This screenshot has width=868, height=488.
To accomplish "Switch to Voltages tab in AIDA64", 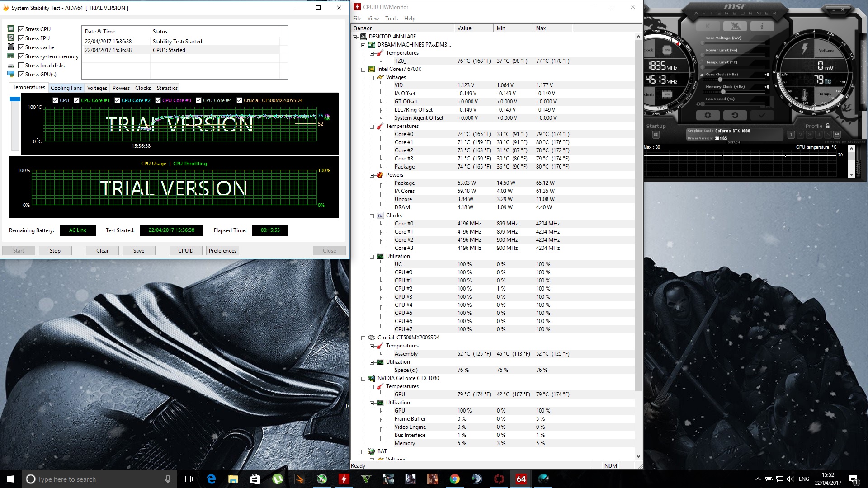I will pyautogui.click(x=97, y=88).
